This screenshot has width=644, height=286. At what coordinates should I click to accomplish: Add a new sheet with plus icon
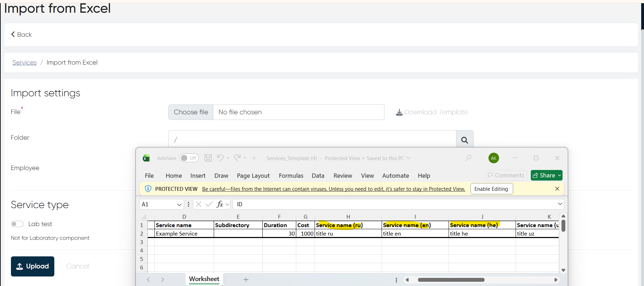(x=246, y=280)
